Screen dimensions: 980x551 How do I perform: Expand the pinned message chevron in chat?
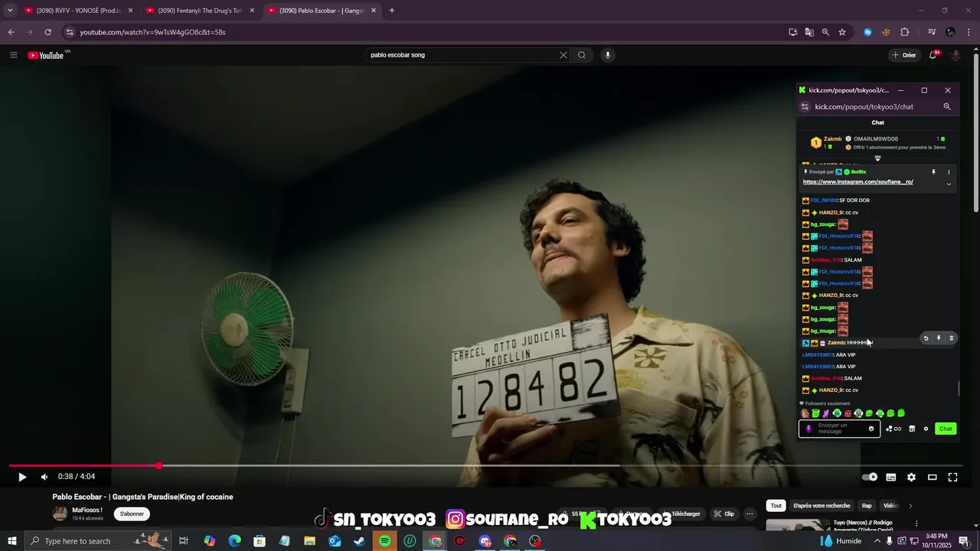point(949,184)
